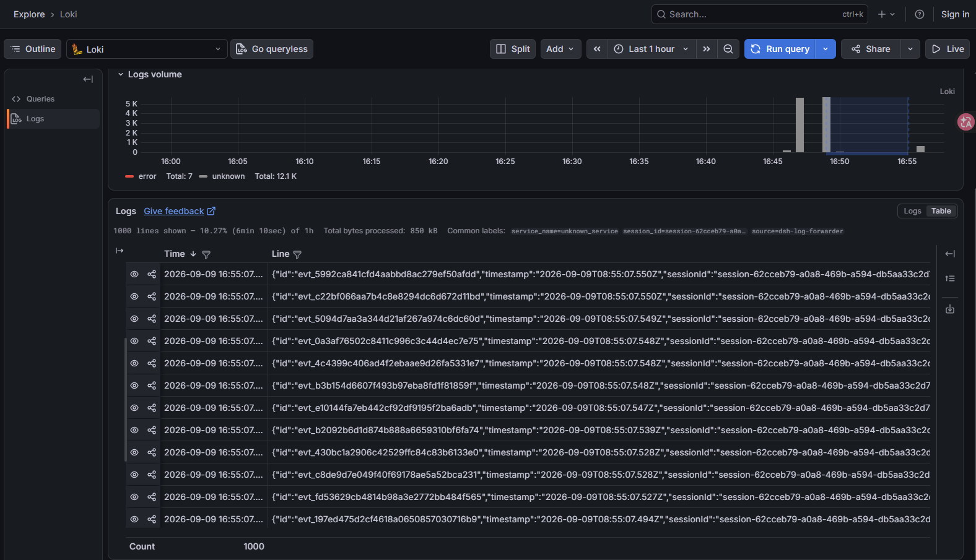Shift time range backwards
The height and width of the screenshot is (560, 976).
(x=597, y=49)
